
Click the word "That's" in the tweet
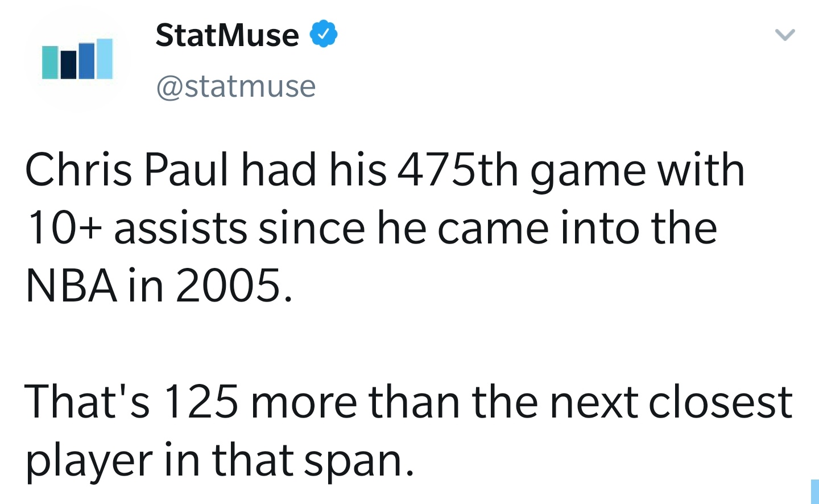pos(87,402)
